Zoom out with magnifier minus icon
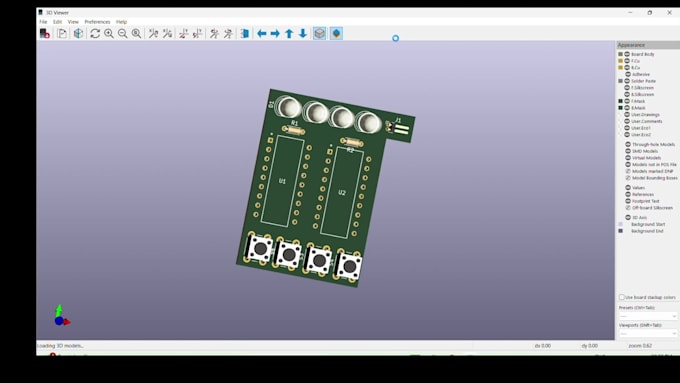Screen dimensions: 680x383 123,33
